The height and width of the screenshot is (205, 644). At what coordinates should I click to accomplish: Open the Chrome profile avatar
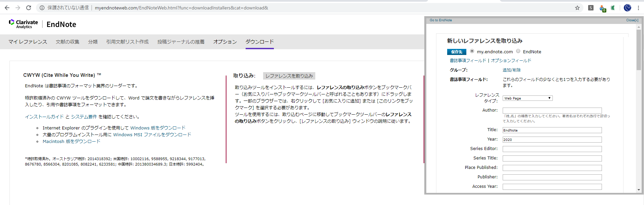tap(628, 8)
